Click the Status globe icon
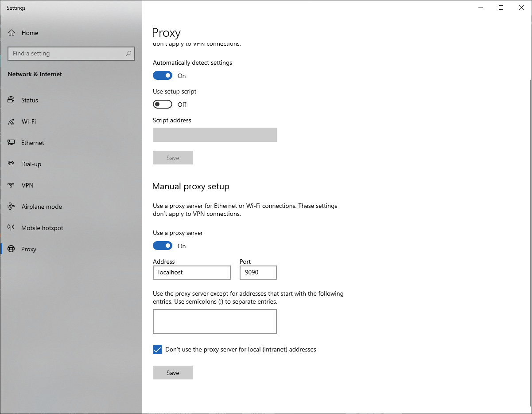This screenshot has width=532, height=414. pos(12,100)
